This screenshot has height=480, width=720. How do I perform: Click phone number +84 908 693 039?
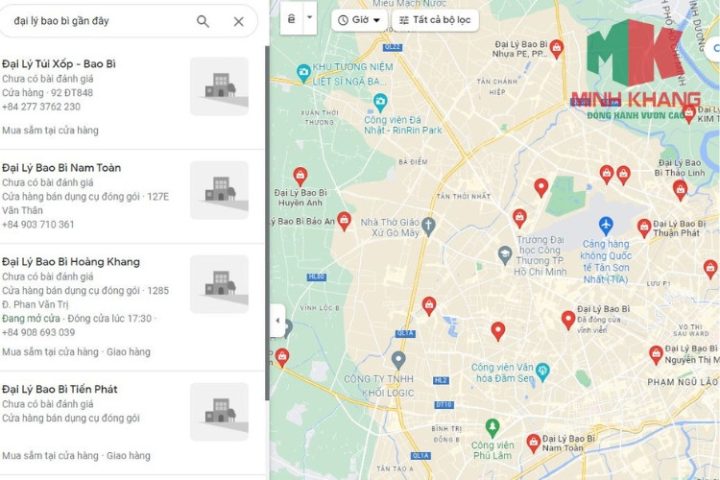tap(39, 332)
